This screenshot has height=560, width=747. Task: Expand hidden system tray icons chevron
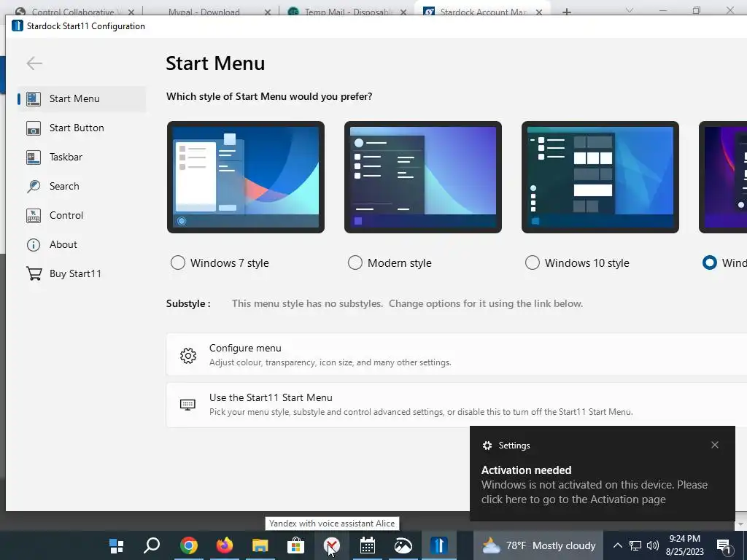click(617, 545)
